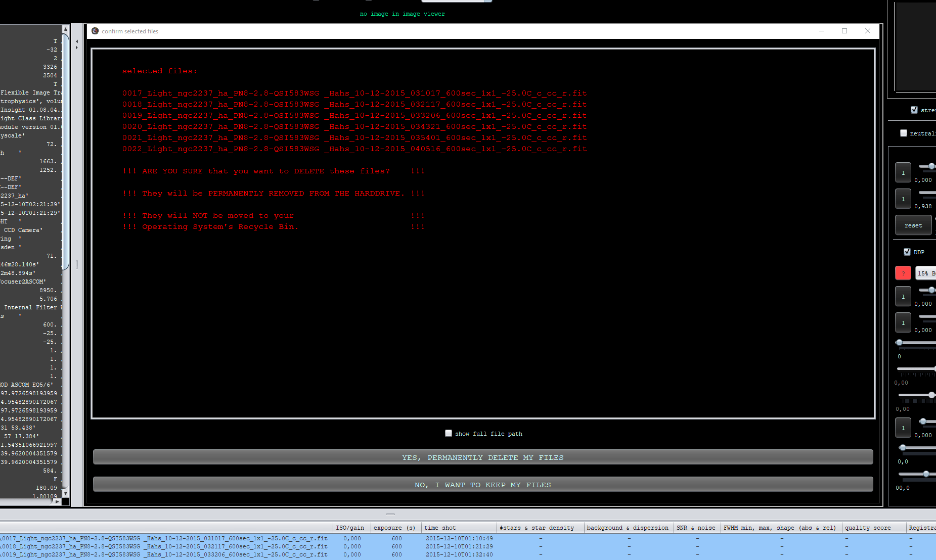The image size is (936, 560).
Task: Click the 'Internal Filter' FITS header line
Action: point(31,307)
